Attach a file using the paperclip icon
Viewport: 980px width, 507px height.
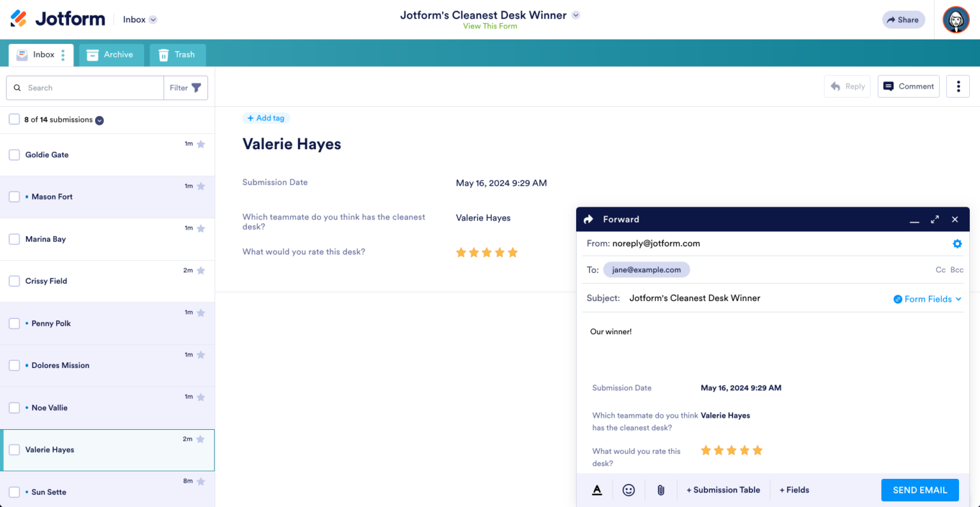pyautogui.click(x=660, y=490)
